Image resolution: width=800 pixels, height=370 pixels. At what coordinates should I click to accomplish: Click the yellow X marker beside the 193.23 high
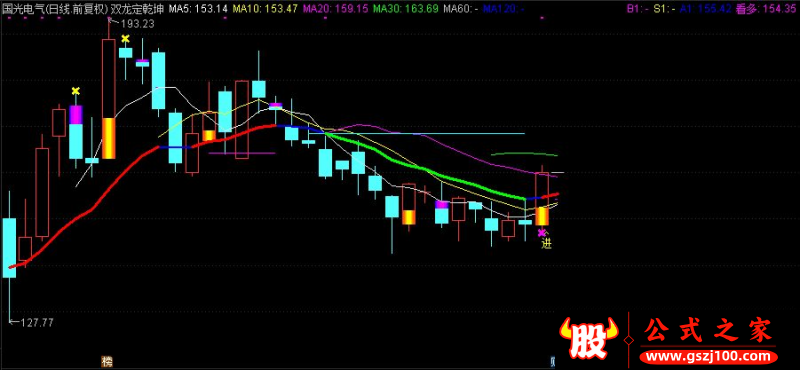coord(126,38)
